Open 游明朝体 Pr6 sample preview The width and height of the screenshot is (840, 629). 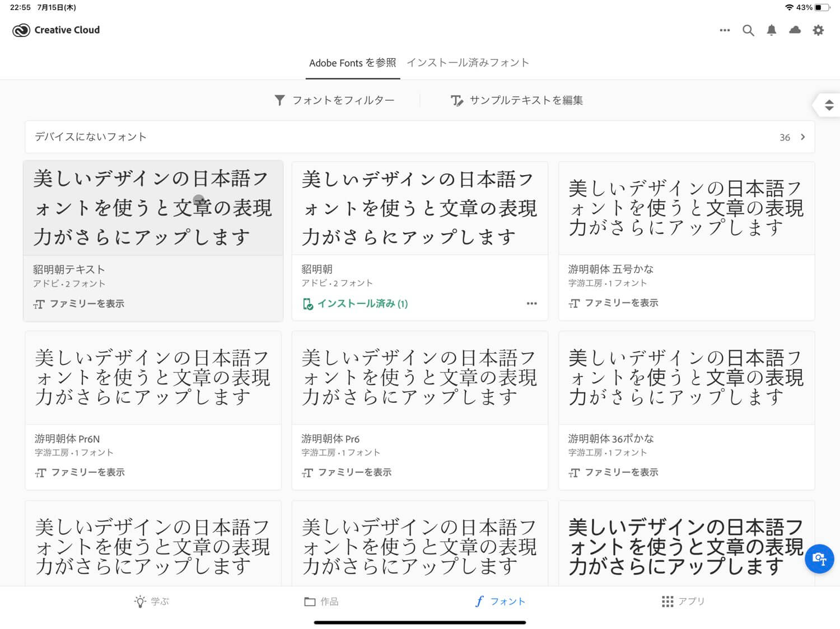pos(419,378)
